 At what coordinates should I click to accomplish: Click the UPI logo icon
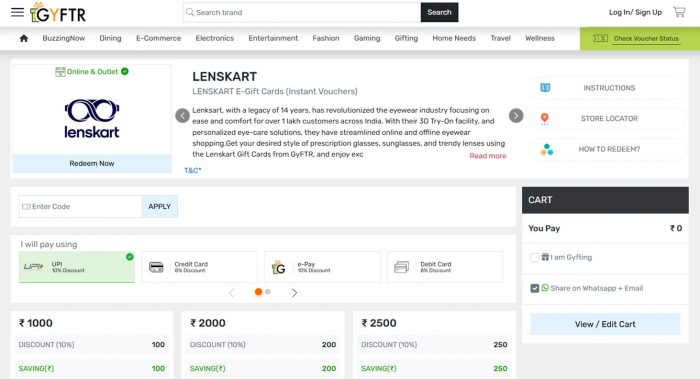pos(34,267)
